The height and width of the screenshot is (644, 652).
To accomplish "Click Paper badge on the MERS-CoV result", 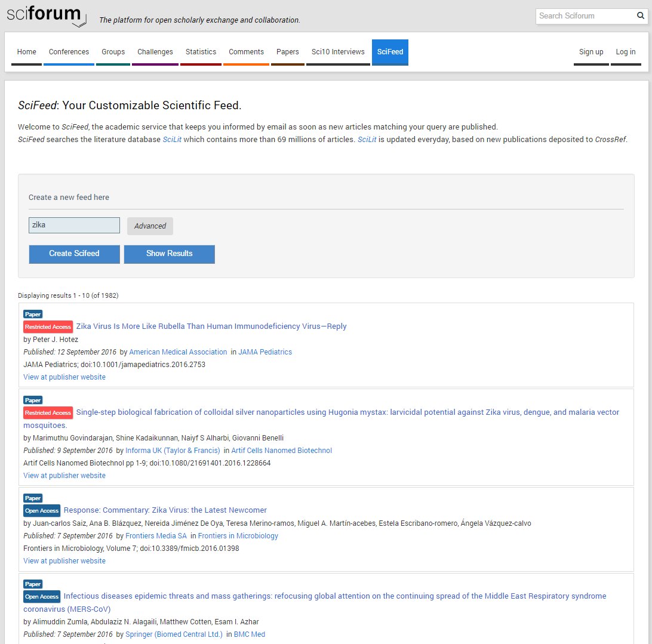I will (x=33, y=584).
